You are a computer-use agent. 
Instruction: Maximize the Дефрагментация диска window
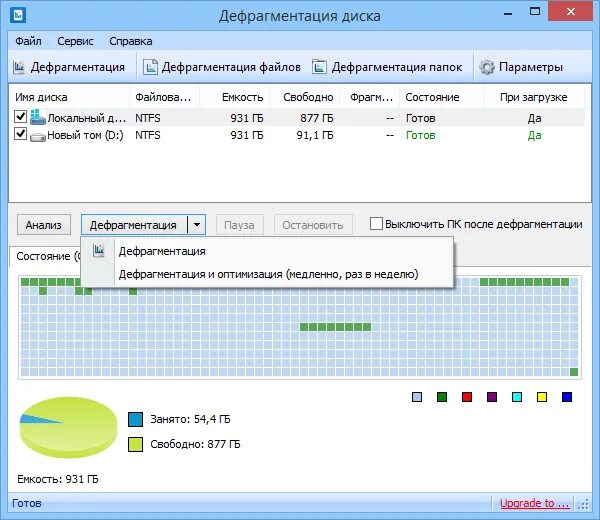point(535,12)
